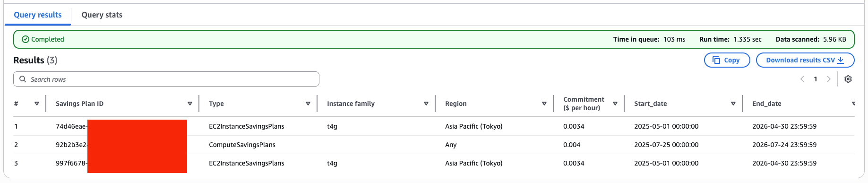Sort by Region column arrow
Viewport: 868px width, 183px height.
pos(544,104)
